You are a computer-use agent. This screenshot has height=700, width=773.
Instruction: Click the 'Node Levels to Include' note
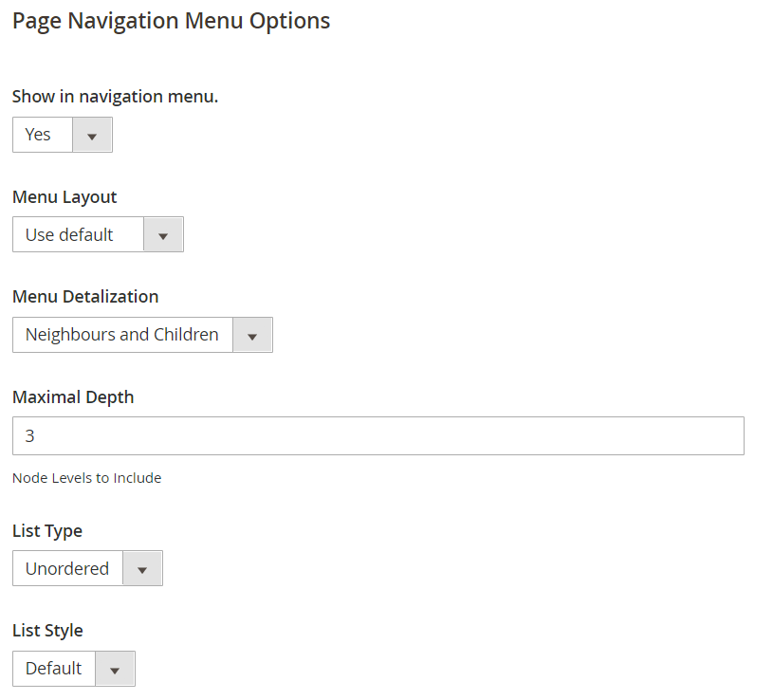(86, 478)
